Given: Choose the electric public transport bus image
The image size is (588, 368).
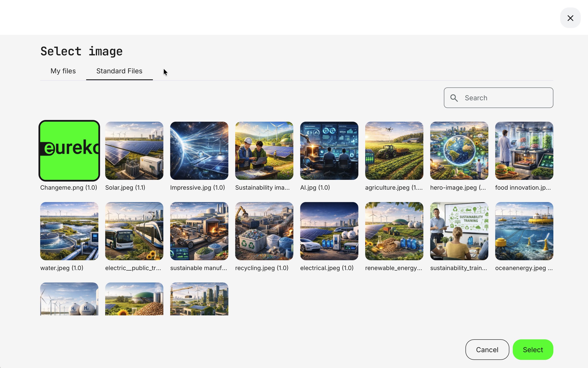Looking at the screenshot, I should coord(134,231).
